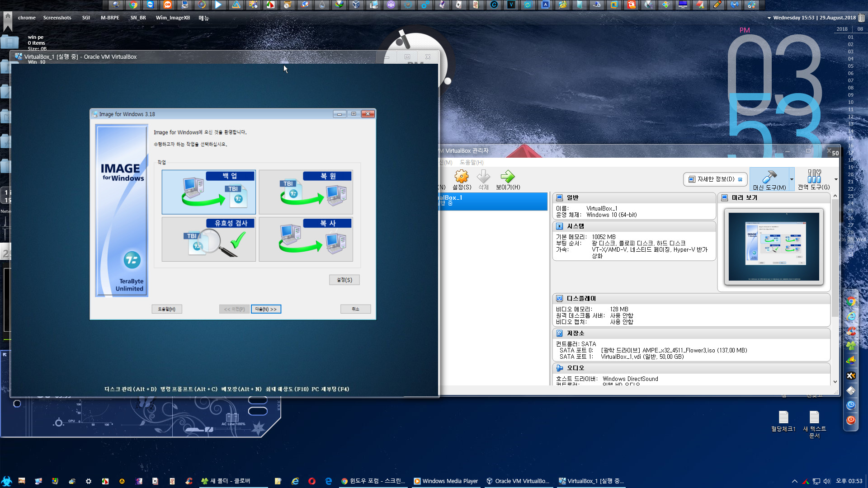Click the VirtualBox cube icon in top dock
This screenshot has height=488, width=868.
(356, 5)
